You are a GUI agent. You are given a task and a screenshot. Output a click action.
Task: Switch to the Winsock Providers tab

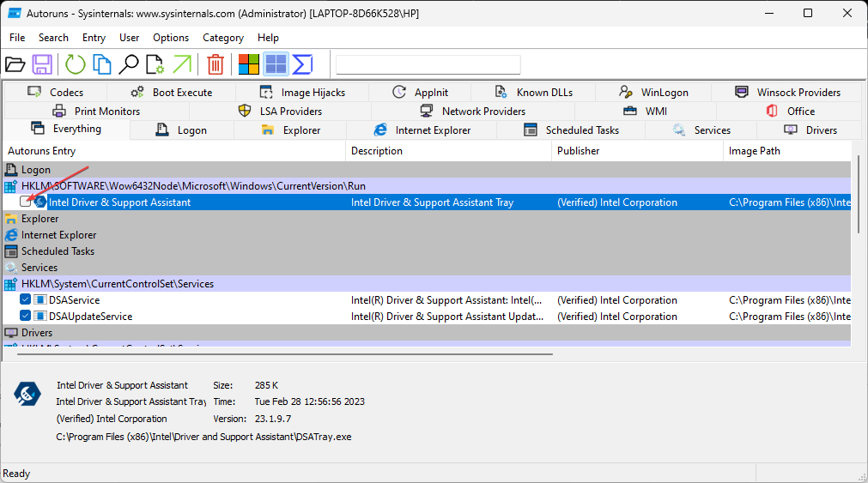[787, 93]
